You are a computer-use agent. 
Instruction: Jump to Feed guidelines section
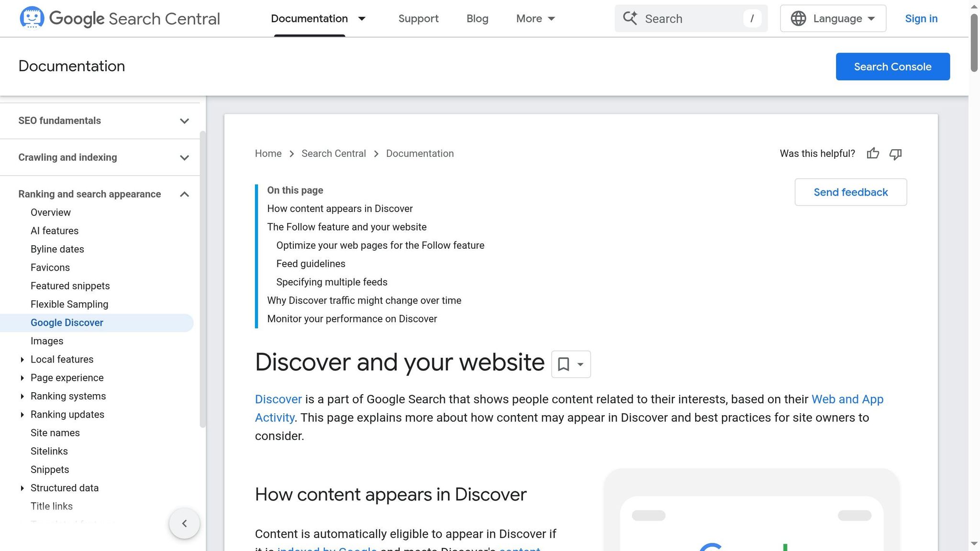pos(311,264)
